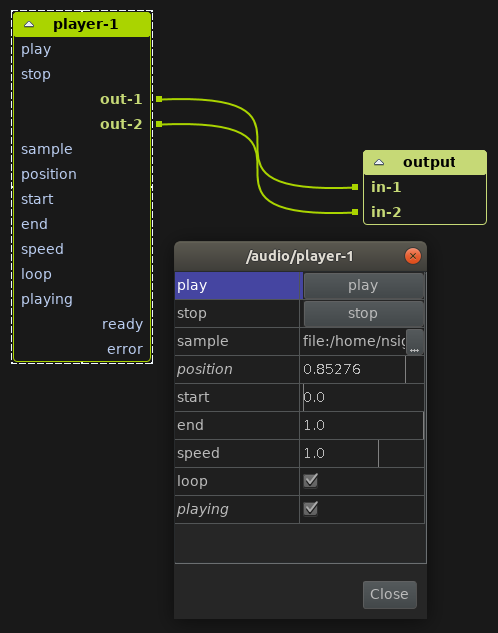Click the speed value 1.0 slider
498x633 pixels.
pyautogui.click(x=362, y=453)
